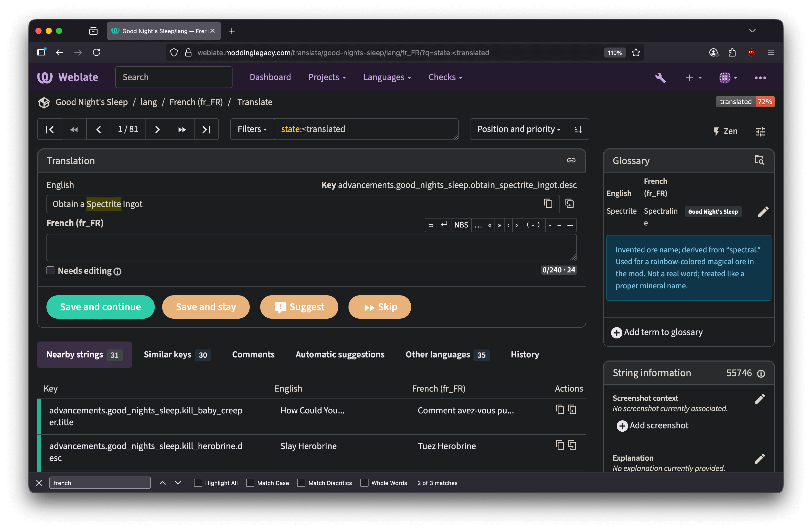Toggle the Match Case checkbox
The width and height of the screenshot is (812, 531).
[x=250, y=483]
